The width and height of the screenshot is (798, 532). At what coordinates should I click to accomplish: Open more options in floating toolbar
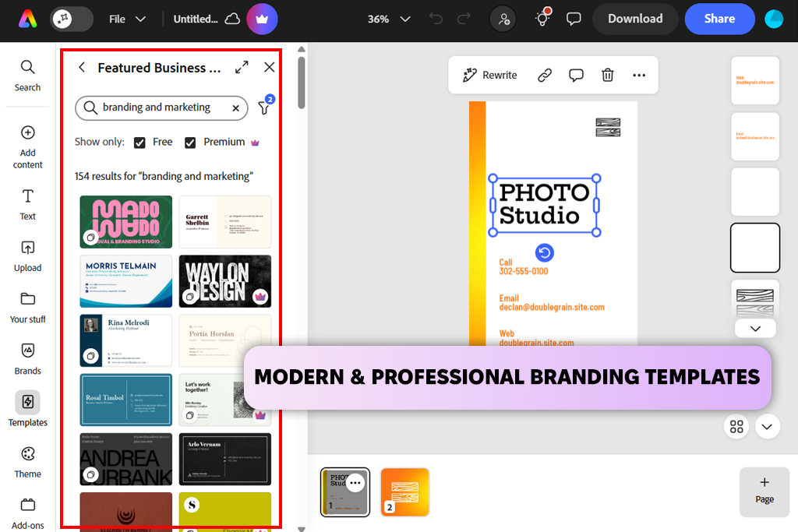[639, 76]
